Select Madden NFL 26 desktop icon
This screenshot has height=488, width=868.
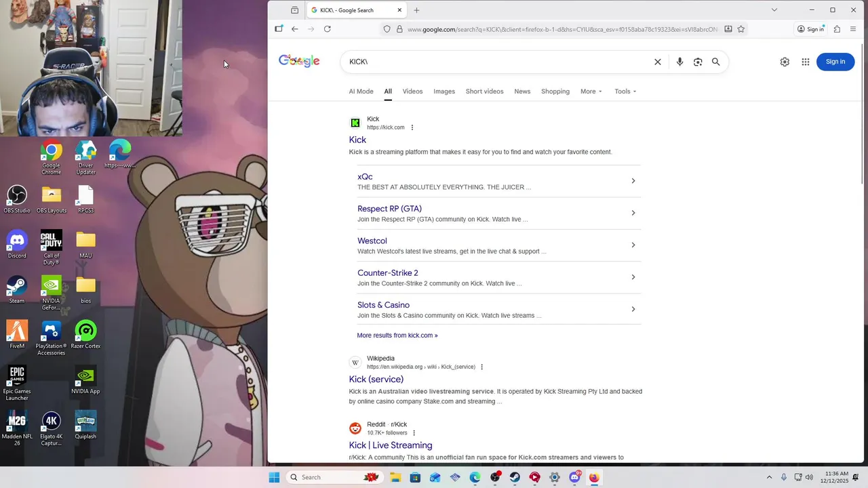[17, 428]
